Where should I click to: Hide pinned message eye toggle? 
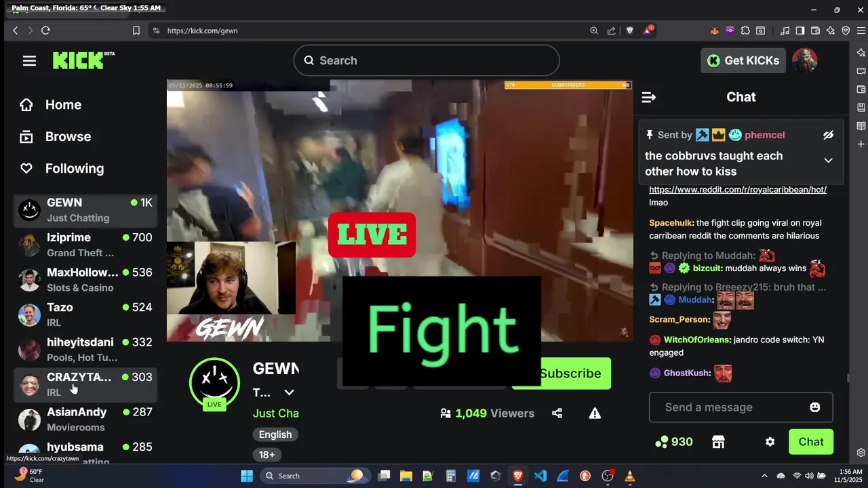(x=828, y=135)
